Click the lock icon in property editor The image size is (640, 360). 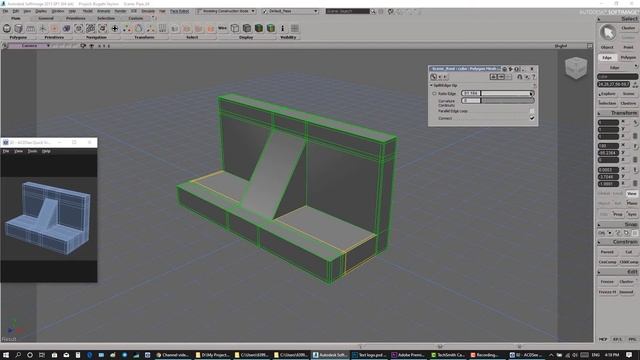point(520,77)
